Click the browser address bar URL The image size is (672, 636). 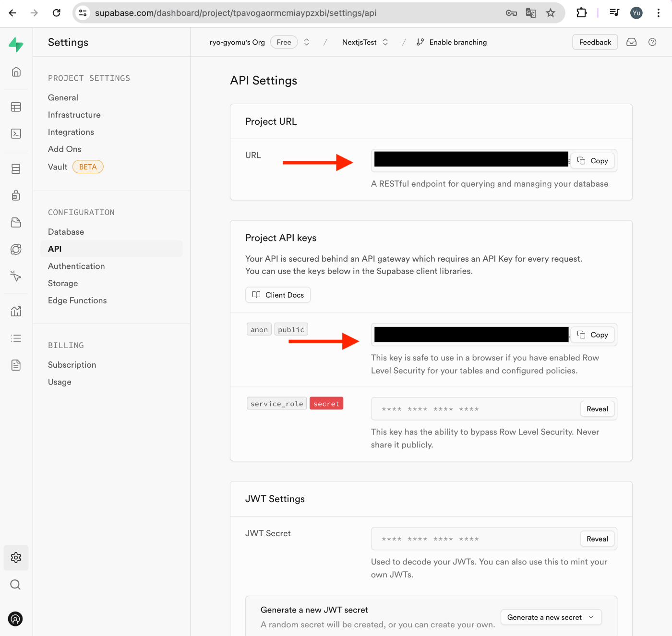236,13
